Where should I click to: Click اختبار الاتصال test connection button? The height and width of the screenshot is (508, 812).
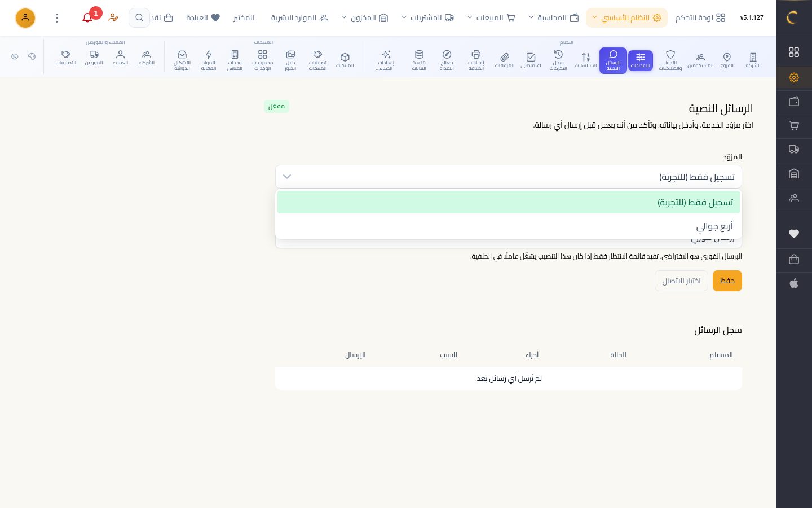681,281
